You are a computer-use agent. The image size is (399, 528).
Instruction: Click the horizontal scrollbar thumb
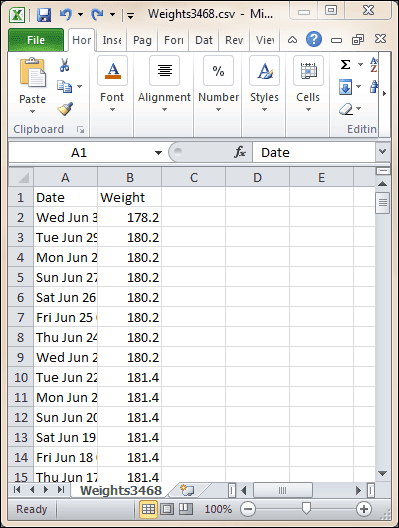282,490
